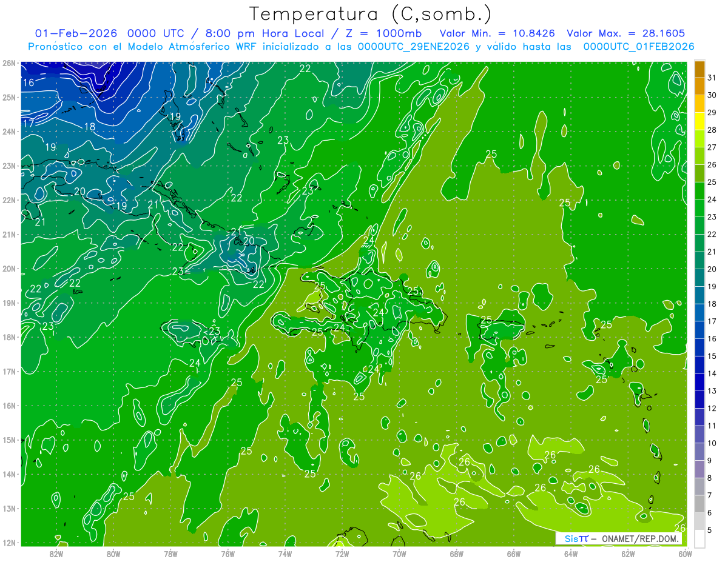728x562 pixels.
Task: Click the 18 contour label on the map
Action: (x=90, y=127)
